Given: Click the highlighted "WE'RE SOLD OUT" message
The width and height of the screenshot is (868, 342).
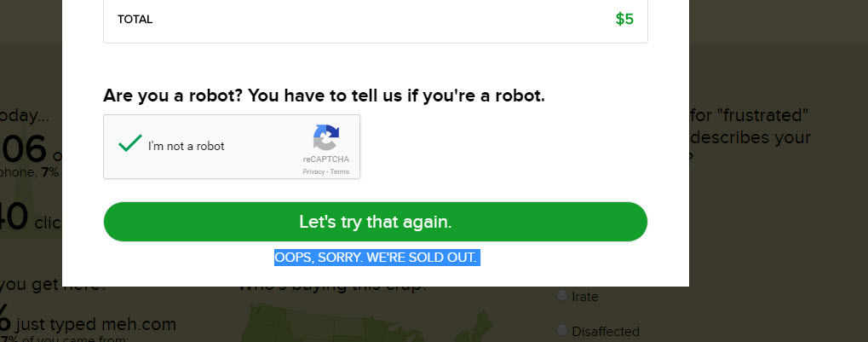Looking at the screenshot, I should point(377,258).
